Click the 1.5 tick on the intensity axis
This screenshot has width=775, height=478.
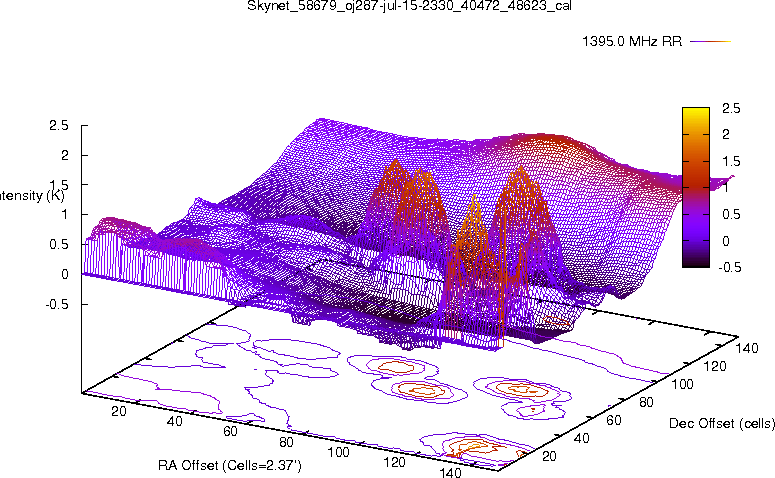point(58,185)
